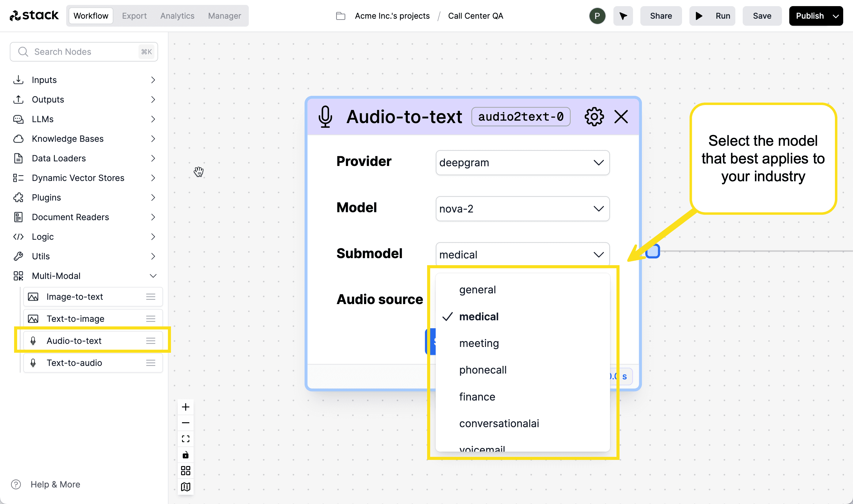Open the user avatar P menu
Image resolution: width=853 pixels, height=504 pixels.
[x=597, y=16]
